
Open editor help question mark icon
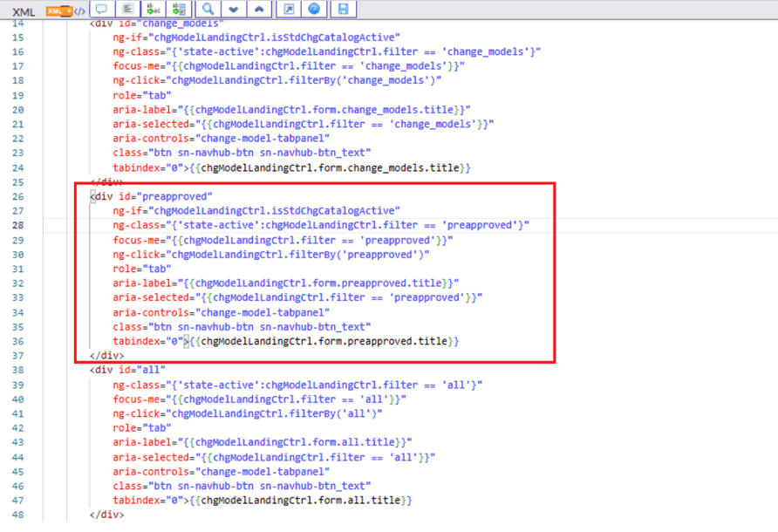pos(314,9)
